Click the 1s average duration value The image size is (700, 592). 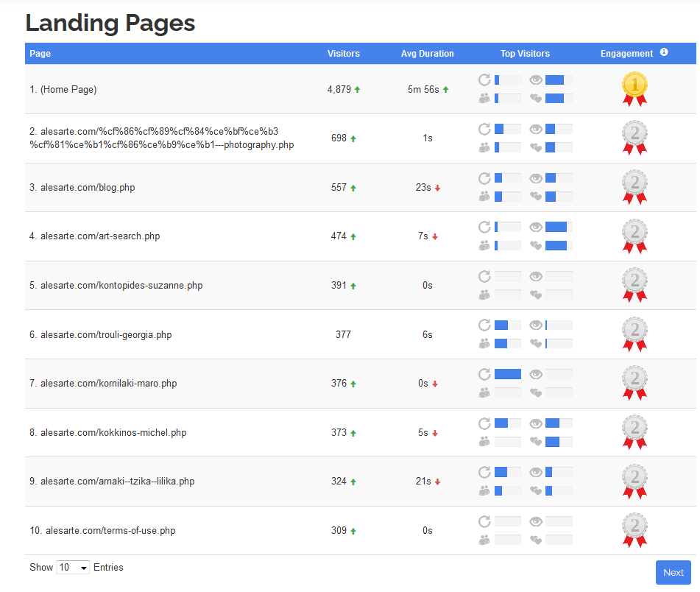click(427, 138)
